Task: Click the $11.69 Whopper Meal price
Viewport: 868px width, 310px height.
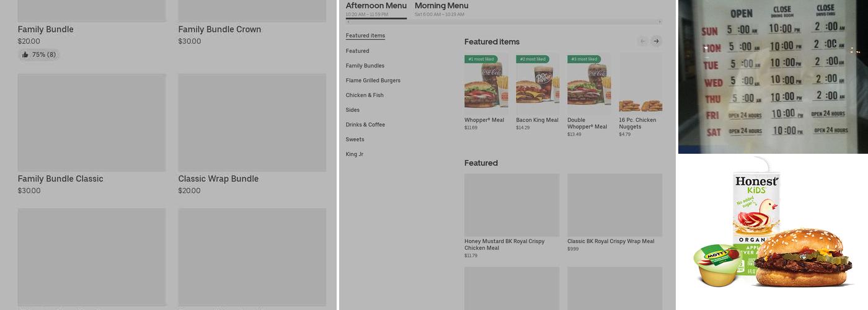Action: pyautogui.click(x=471, y=128)
